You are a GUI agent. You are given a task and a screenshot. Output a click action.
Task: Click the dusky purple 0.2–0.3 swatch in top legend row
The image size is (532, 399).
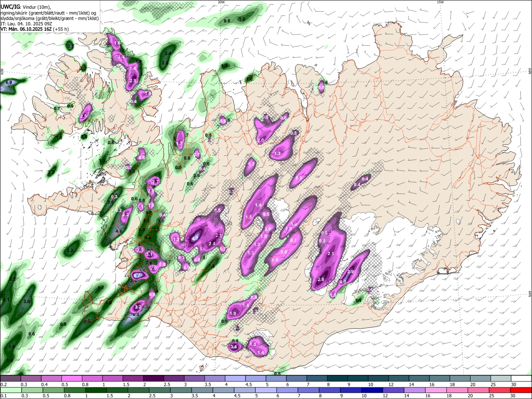coord(10,379)
